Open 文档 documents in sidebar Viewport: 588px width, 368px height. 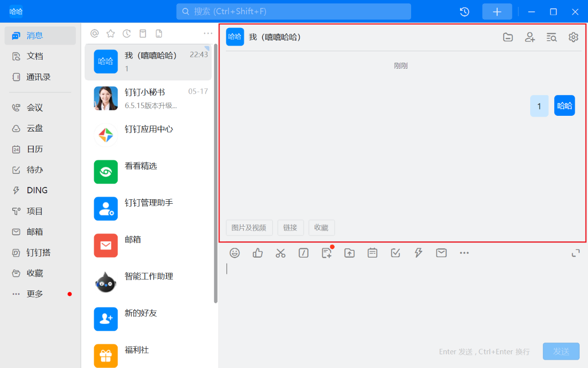[40, 56]
